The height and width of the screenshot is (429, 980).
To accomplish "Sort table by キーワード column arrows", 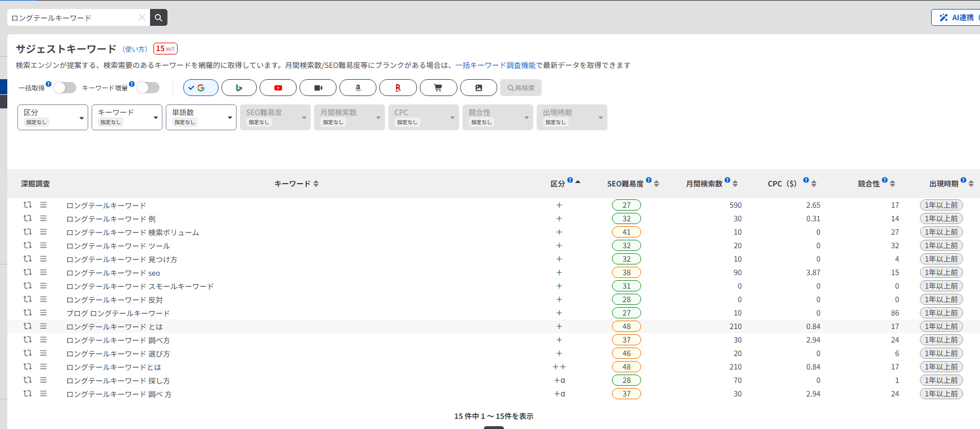I will (x=316, y=184).
